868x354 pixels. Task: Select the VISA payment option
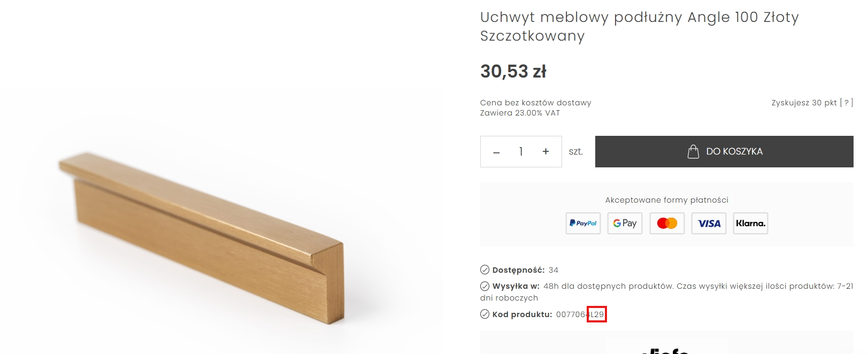[708, 224]
